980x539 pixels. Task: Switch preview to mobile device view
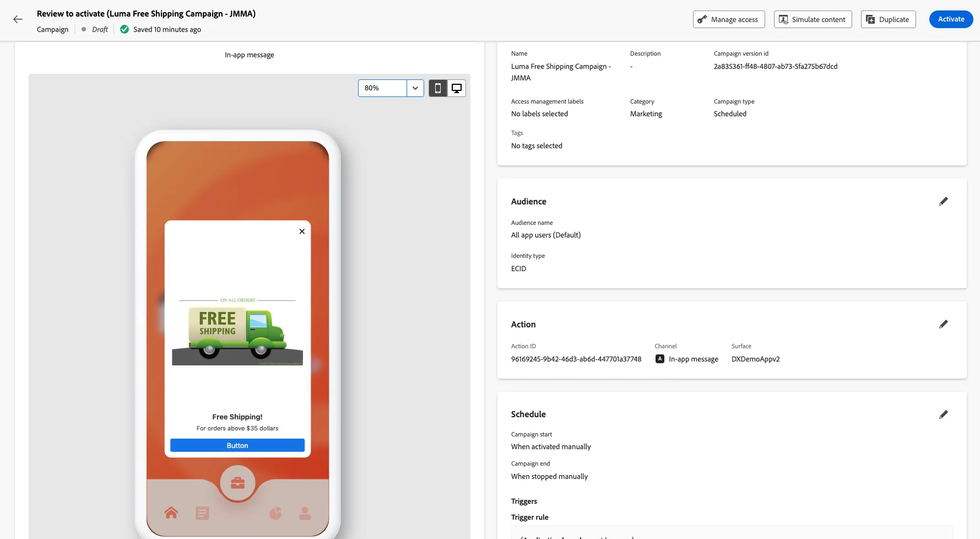coord(438,88)
